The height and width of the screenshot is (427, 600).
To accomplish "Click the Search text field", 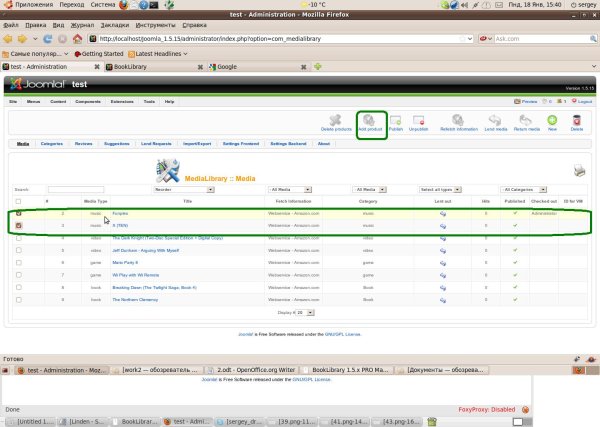I will [x=76, y=189].
